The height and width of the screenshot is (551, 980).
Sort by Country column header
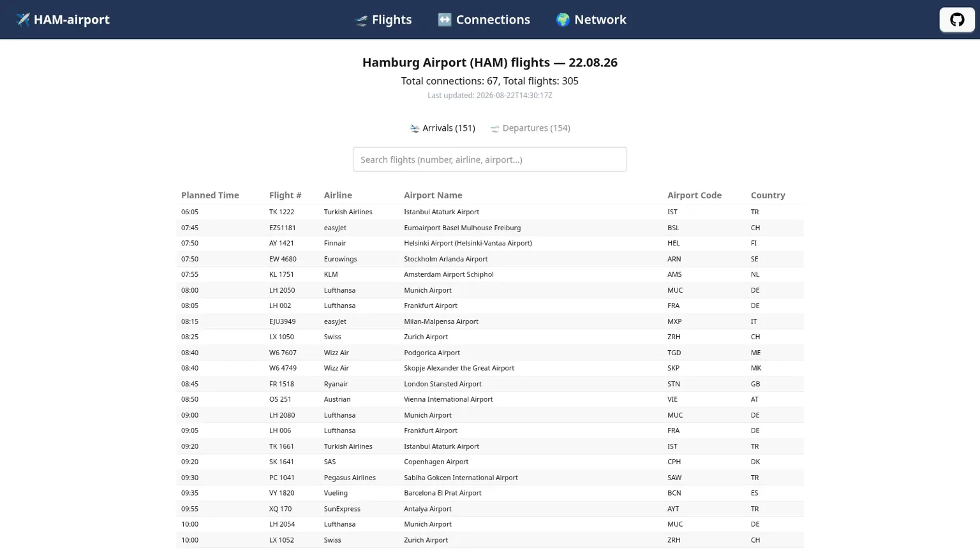(768, 195)
